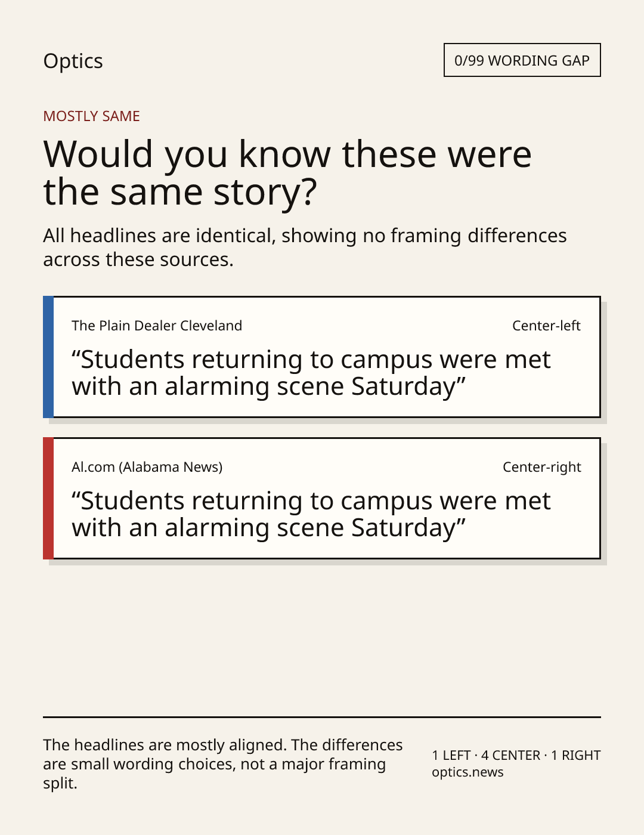Click the MOSTLY SAME label
The height and width of the screenshot is (835, 644).
(x=91, y=116)
